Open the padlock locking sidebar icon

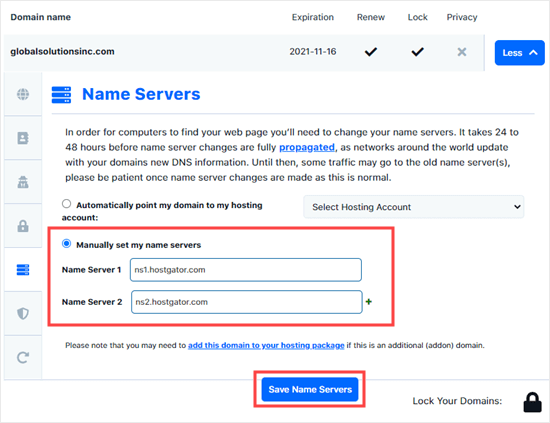pyautogui.click(x=23, y=226)
